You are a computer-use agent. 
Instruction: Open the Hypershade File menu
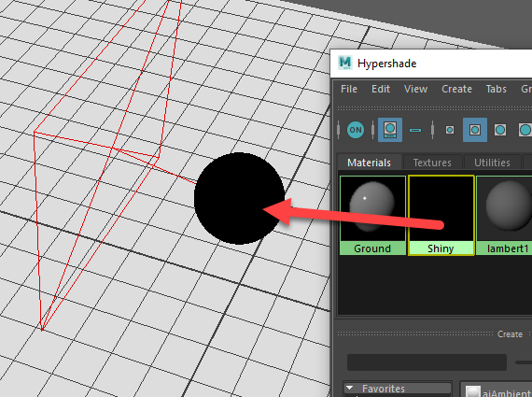point(349,89)
